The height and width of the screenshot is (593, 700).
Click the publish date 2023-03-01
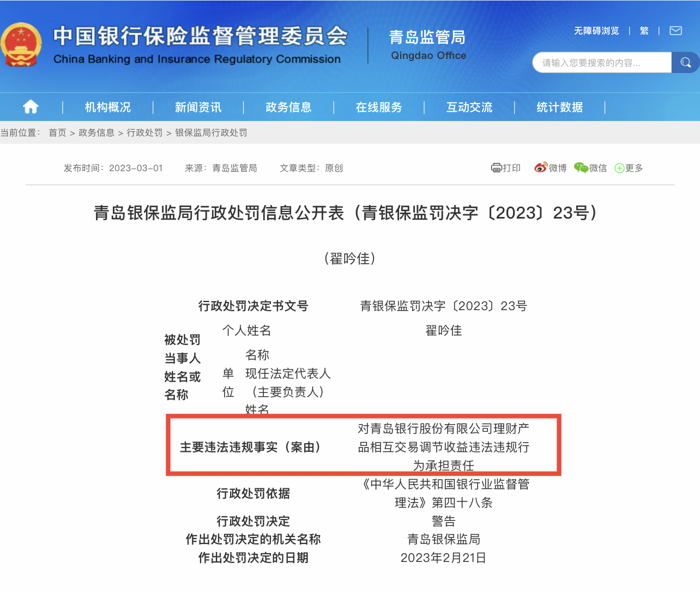point(136,168)
